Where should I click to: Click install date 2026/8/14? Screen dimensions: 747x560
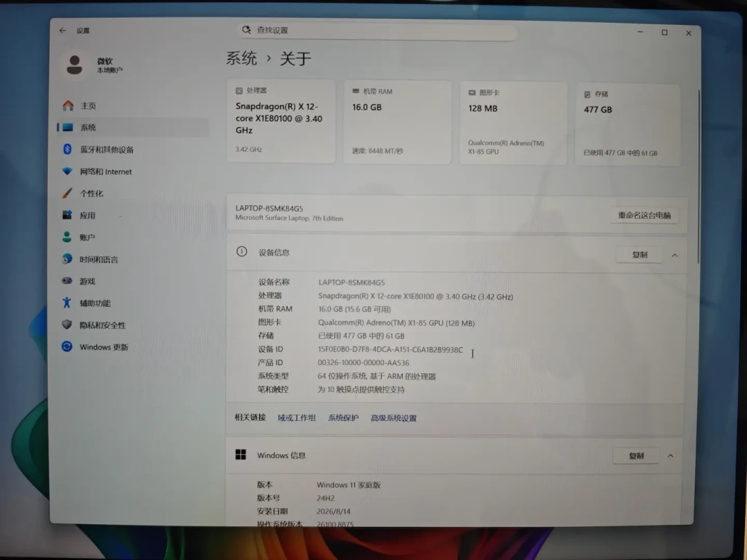click(333, 511)
